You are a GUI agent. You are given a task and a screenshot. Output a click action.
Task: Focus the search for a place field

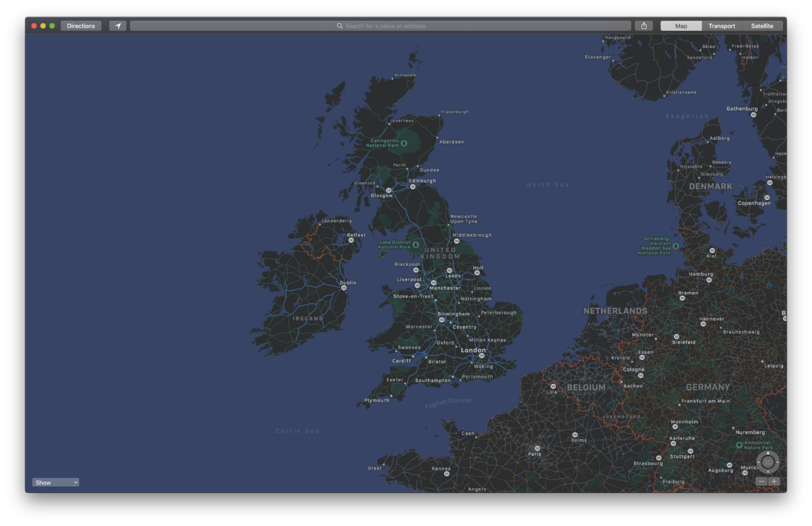380,26
